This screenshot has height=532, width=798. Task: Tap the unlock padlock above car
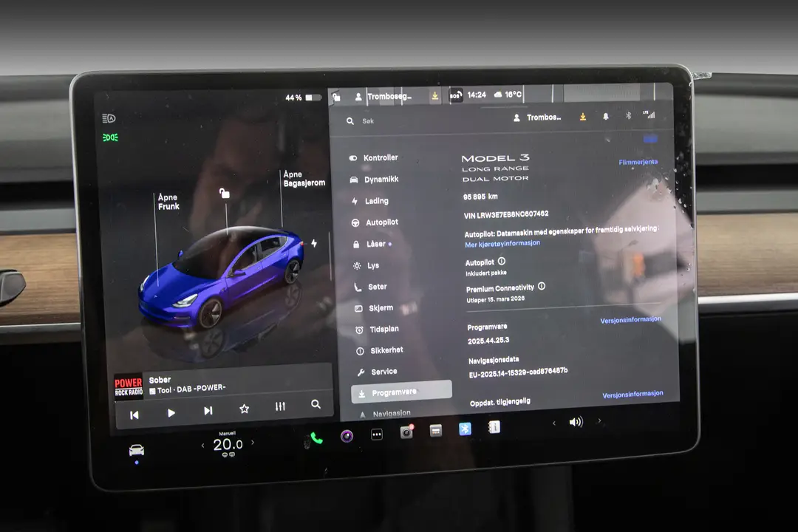point(224,193)
